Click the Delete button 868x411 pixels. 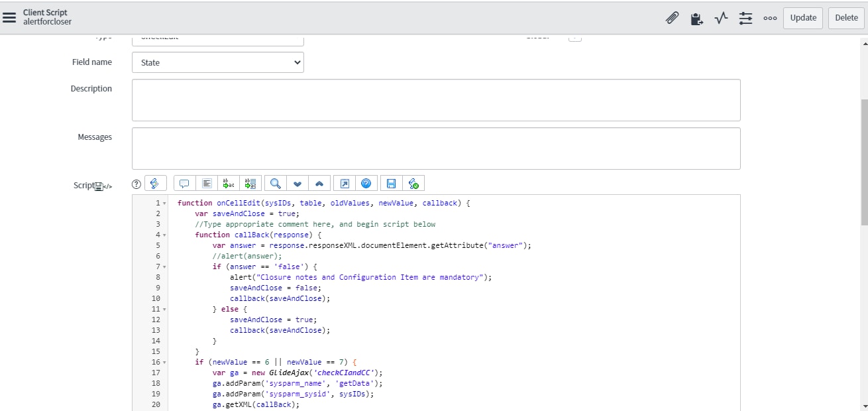pyautogui.click(x=846, y=18)
